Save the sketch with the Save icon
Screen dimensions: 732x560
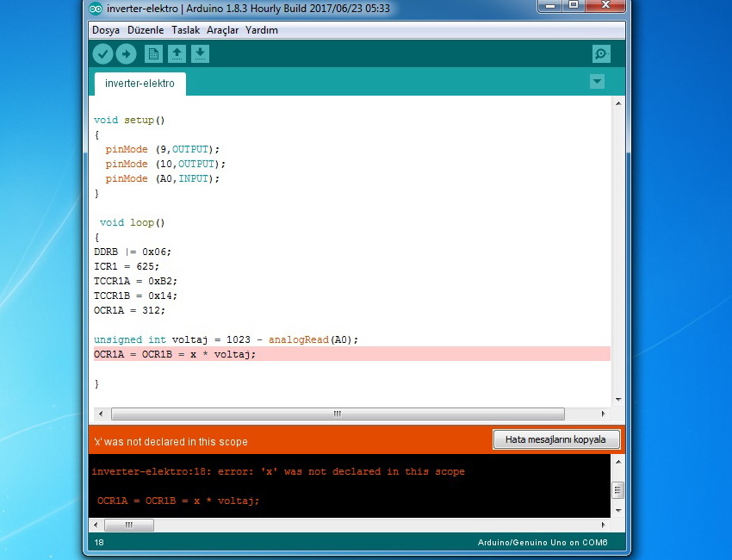pyautogui.click(x=200, y=54)
